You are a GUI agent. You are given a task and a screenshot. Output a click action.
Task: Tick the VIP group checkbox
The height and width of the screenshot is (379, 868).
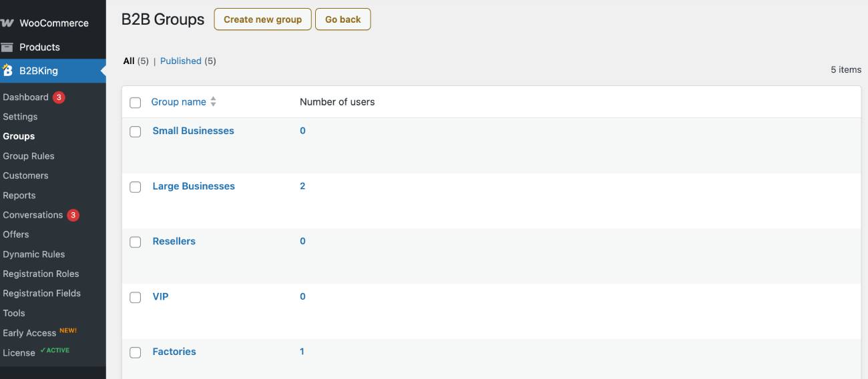(x=136, y=298)
